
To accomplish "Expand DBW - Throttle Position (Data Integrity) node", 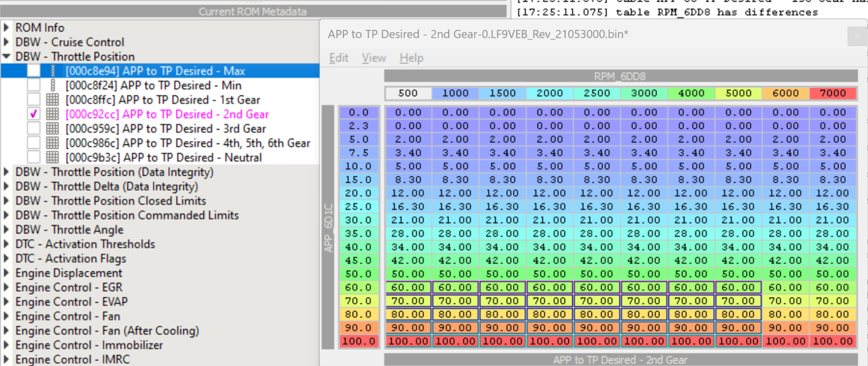I will [x=7, y=172].
